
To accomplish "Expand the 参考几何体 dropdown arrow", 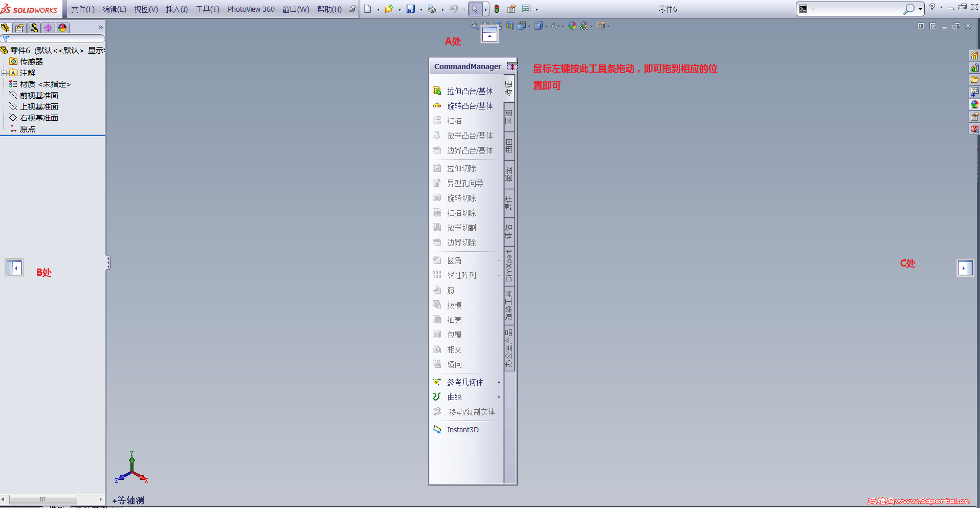I will [499, 383].
